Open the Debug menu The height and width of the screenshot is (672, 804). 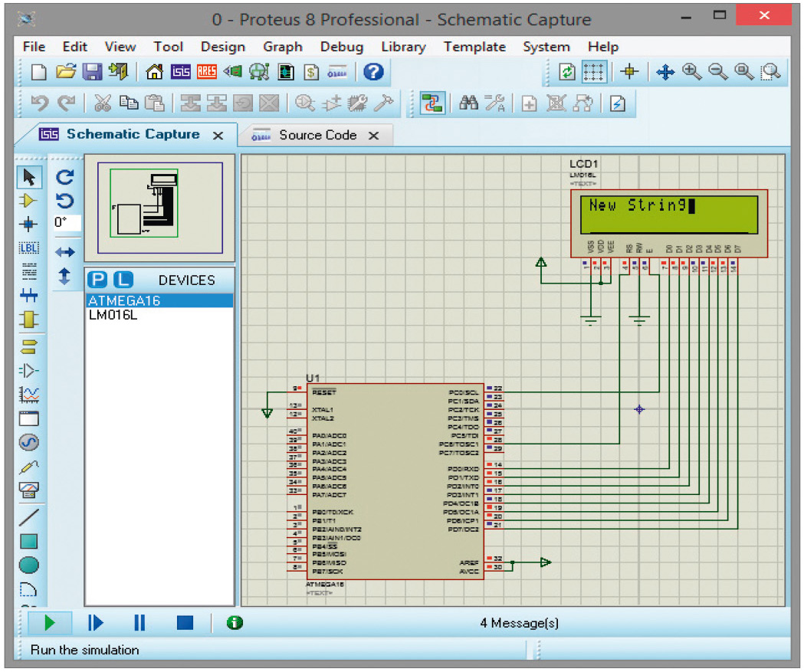click(341, 47)
